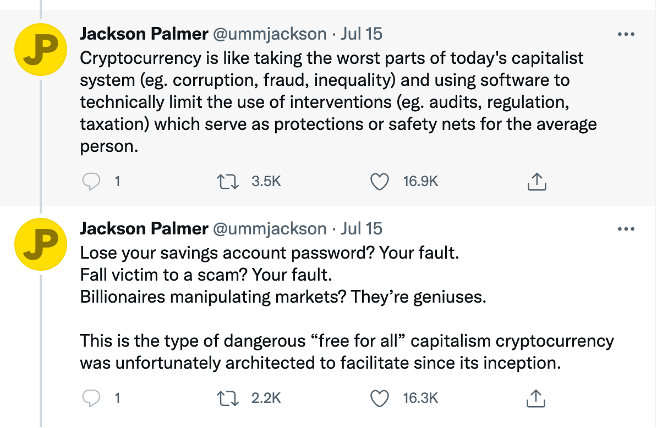This screenshot has height=428, width=658.
Task: Open Jackson Palmer name on first tweet
Action: click(144, 34)
